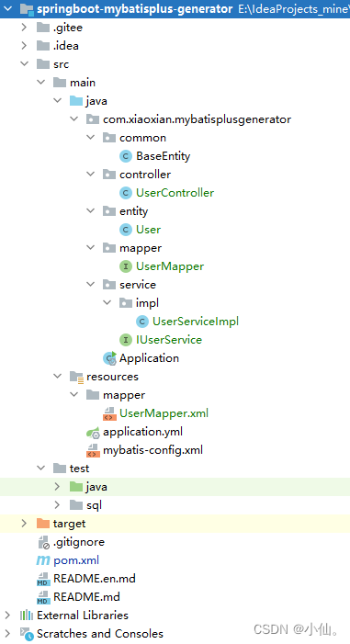
Task: Select the UserController class
Action: [x=175, y=193]
